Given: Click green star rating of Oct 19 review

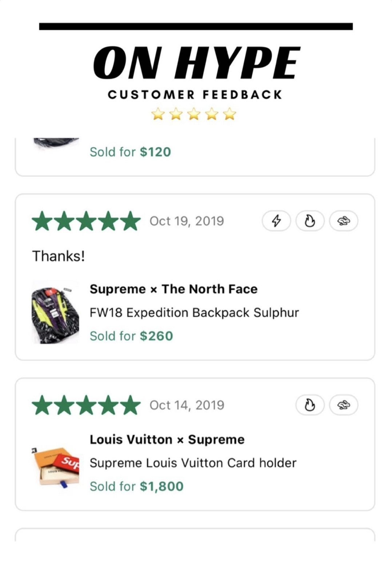Looking at the screenshot, I should click(87, 221).
